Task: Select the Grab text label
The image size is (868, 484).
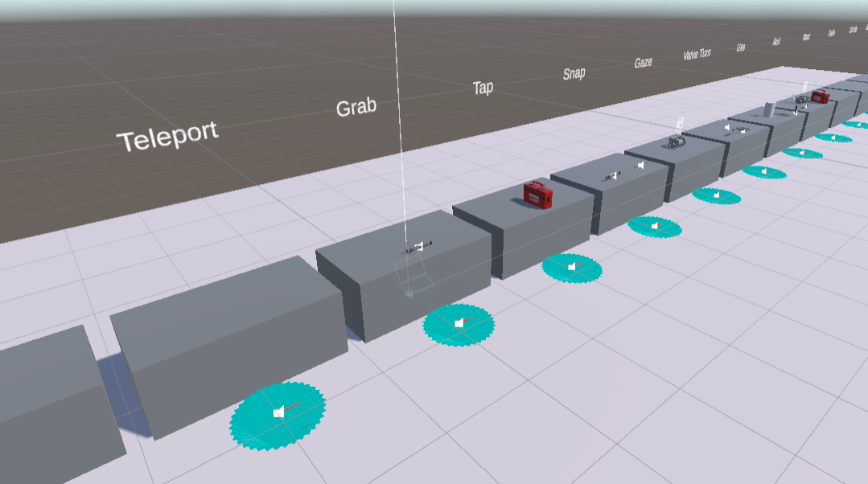Action: point(356,107)
